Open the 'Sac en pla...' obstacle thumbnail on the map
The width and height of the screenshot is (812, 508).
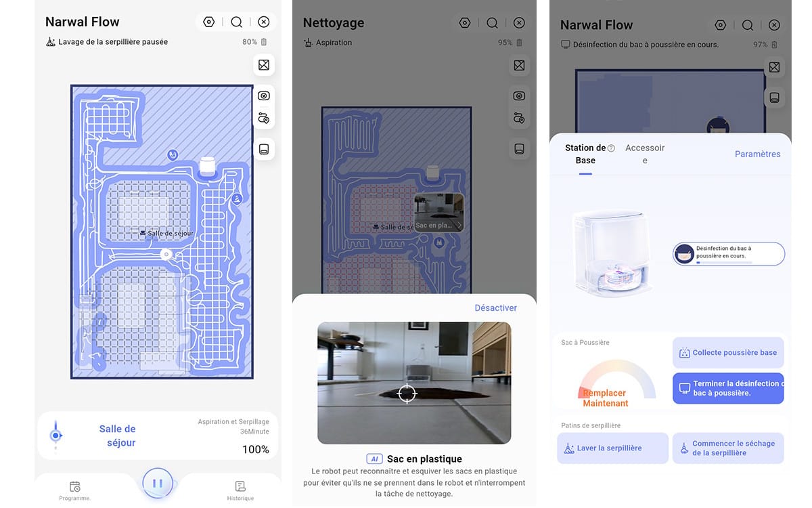[438, 213]
